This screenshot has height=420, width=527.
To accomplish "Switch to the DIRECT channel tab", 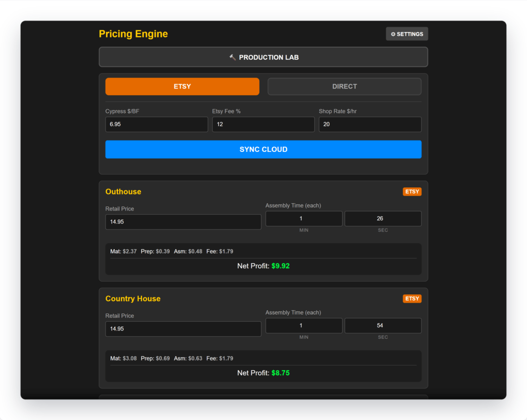I will (344, 86).
